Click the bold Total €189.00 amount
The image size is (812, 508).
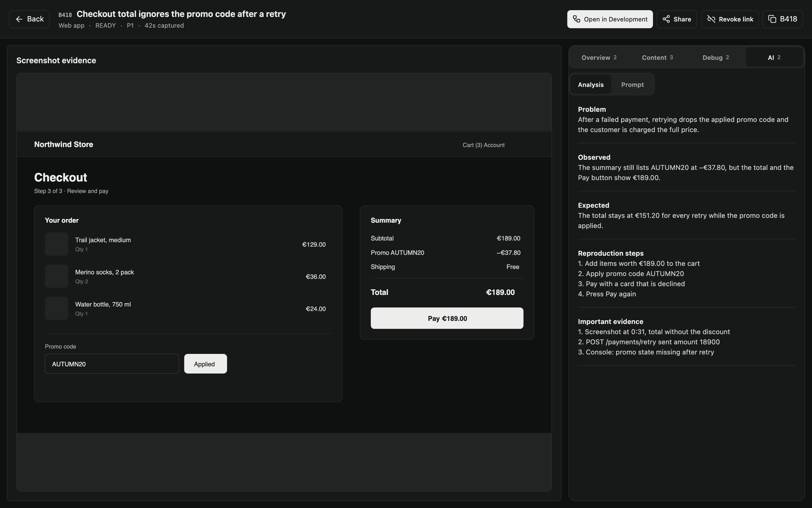click(x=500, y=292)
